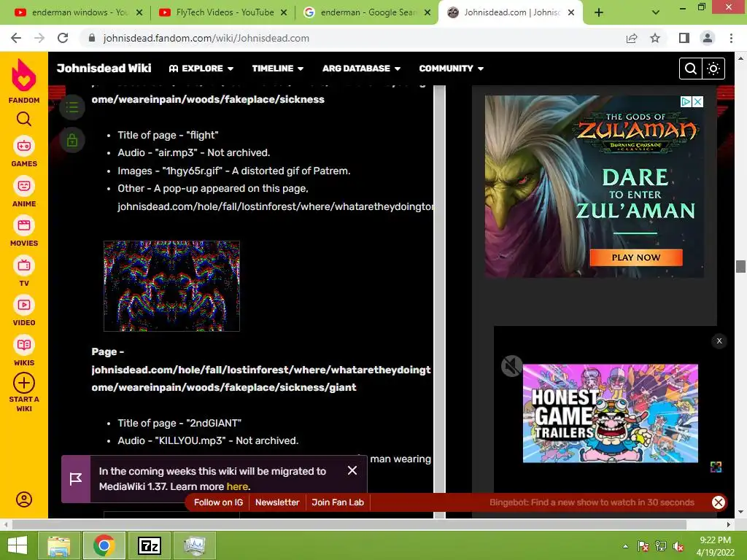Click the 'here' link in migration notice
The height and width of the screenshot is (560, 747).
tap(237, 486)
